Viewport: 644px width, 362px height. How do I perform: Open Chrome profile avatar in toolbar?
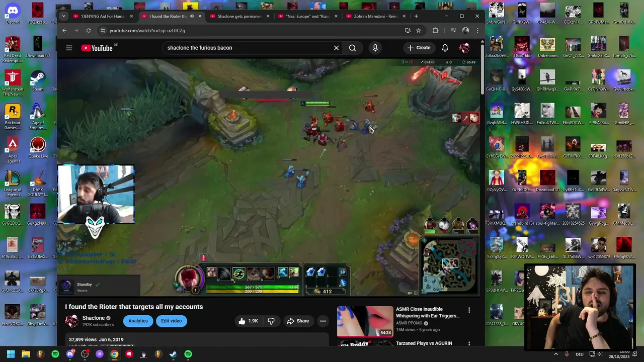[x=465, y=30]
